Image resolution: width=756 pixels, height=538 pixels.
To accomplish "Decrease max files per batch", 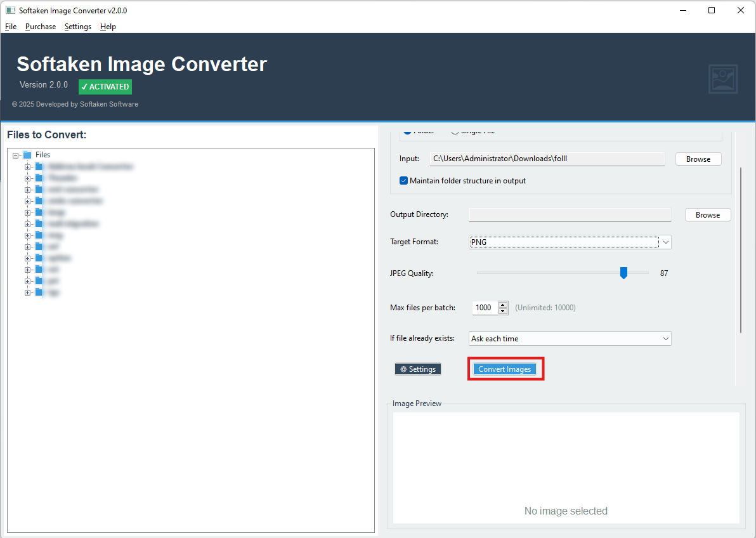I will click(x=503, y=311).
